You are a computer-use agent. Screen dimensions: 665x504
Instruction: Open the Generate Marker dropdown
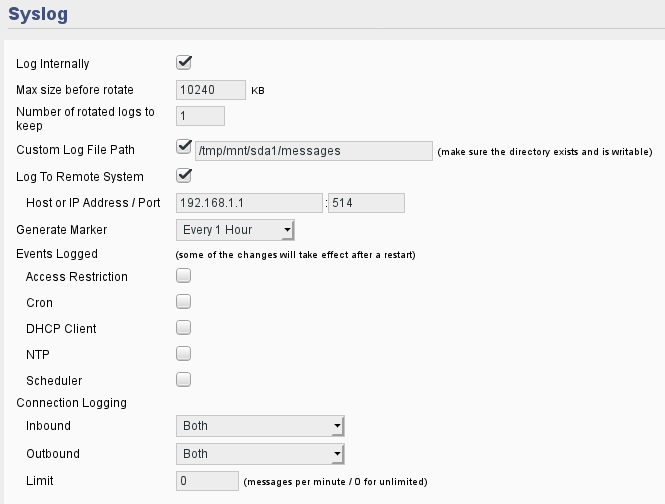(235, 230)
